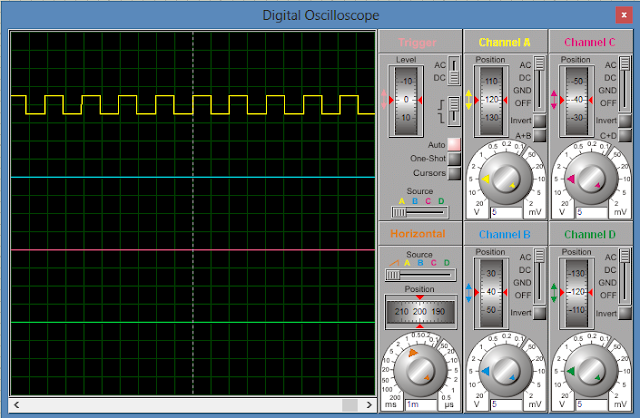This screenshot has height=418, width=640.
Task: Click Channel A volts/div knob
Action: [505, 179]
